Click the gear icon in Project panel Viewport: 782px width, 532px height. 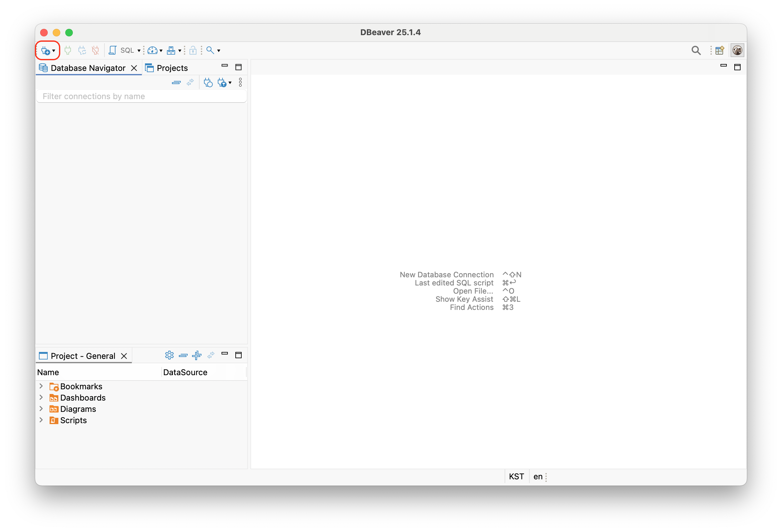[x=169, y=355]
